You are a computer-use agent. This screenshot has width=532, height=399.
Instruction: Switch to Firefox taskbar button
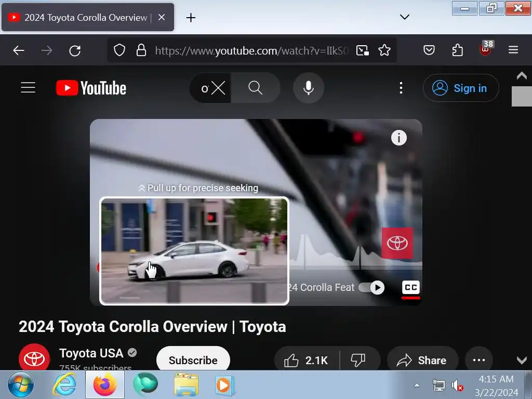[x=105, y=385]
